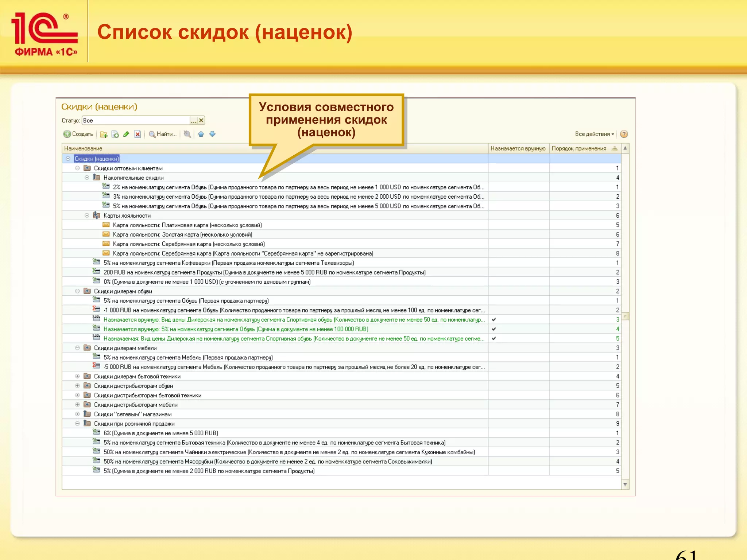Expand Скидки "сетевым" магазинам group
This screenshot has width=747, height=560.
(77, 414)
